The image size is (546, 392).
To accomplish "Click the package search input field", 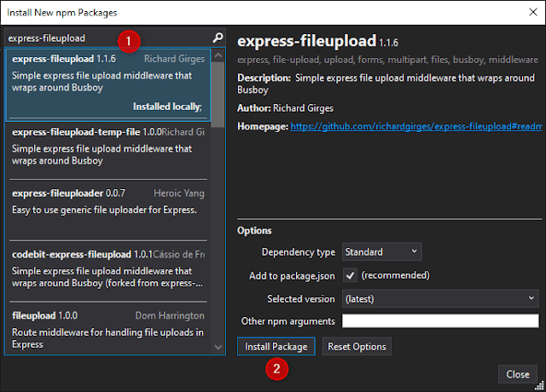I will (x=108, y=37).
